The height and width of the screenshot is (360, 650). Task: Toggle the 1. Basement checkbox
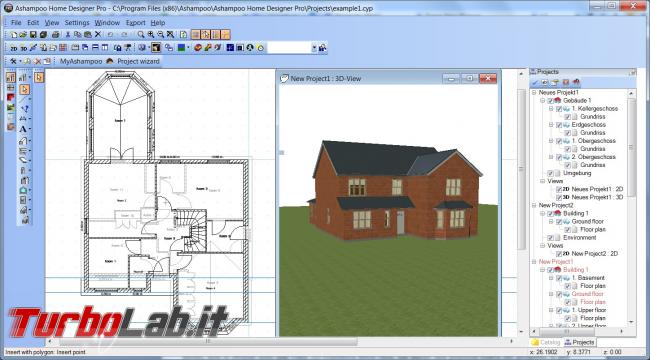(559, 278)
